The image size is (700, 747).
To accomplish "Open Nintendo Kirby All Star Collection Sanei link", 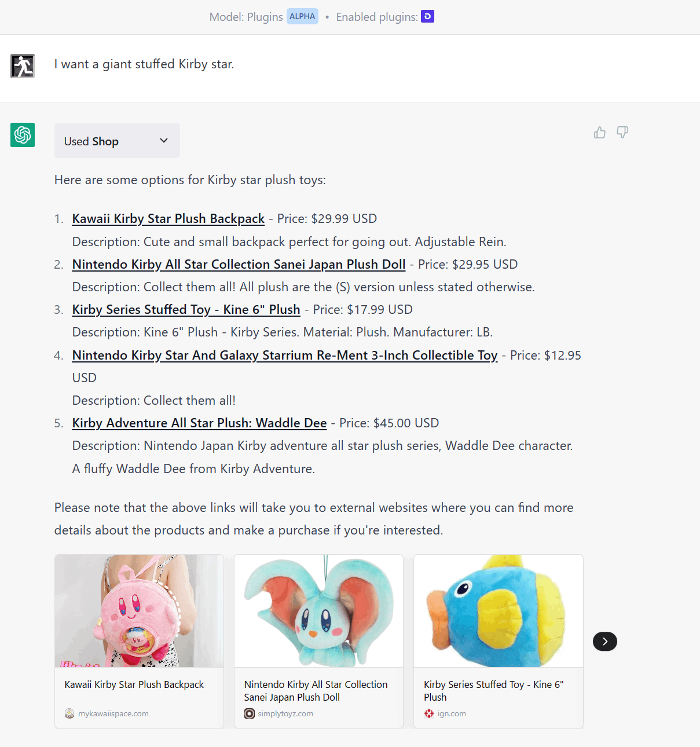I will [x=239, y=265].
